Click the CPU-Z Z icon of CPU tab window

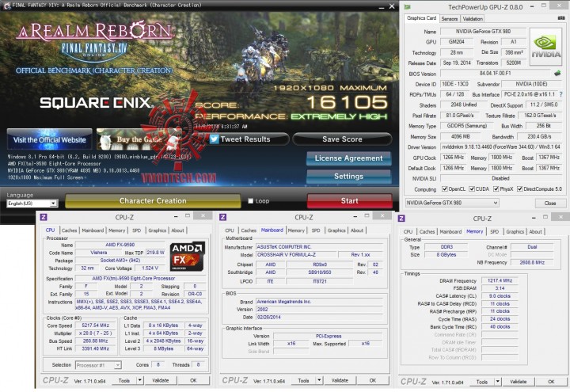(x=44, y=217)
